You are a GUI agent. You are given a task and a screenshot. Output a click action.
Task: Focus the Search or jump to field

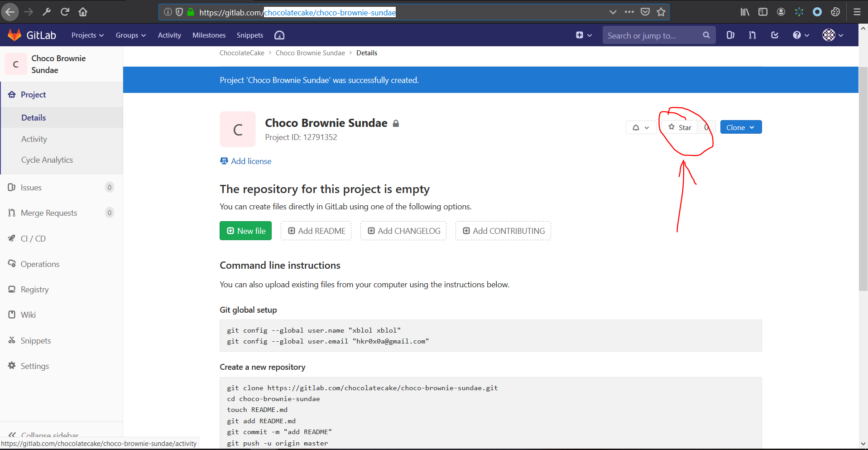(652, 35)
